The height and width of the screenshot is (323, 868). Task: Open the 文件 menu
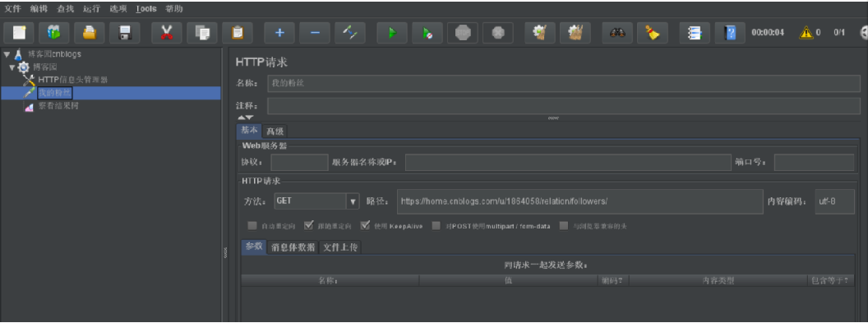[x=12, y=9]
